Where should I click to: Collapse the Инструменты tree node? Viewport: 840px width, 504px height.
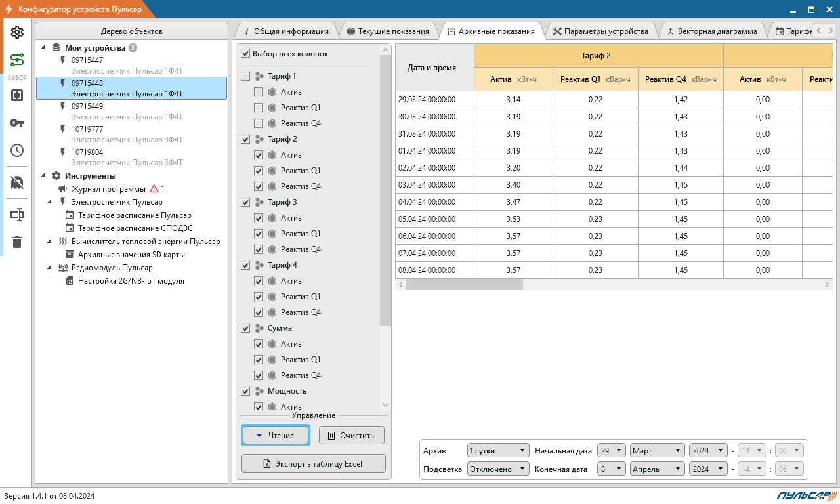(43, 176)
